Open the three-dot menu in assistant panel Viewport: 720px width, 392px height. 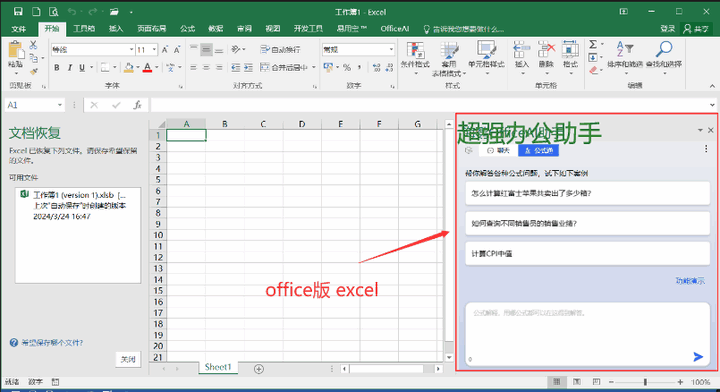tap(706, 149)
